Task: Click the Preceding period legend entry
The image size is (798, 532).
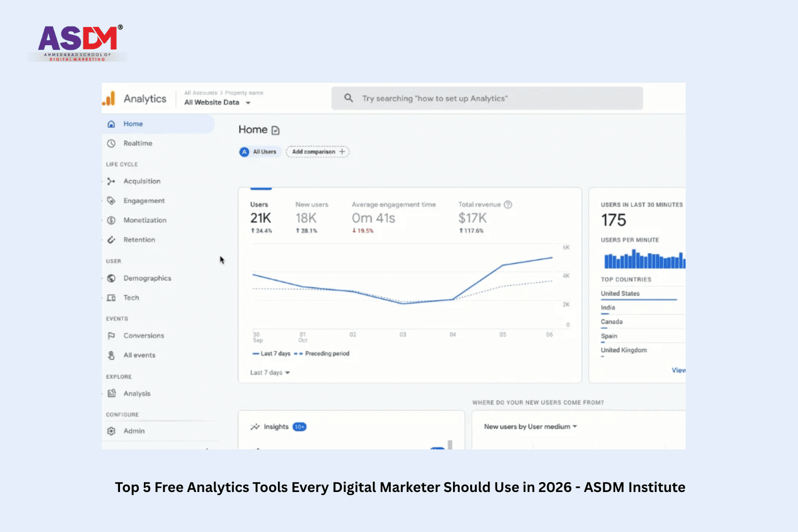Action: coord(322,354)
